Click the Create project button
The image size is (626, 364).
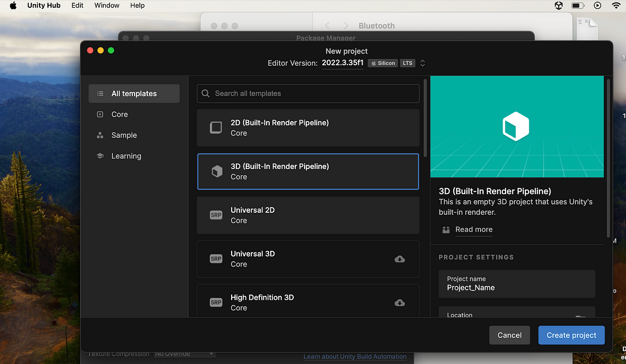(571, 335)
